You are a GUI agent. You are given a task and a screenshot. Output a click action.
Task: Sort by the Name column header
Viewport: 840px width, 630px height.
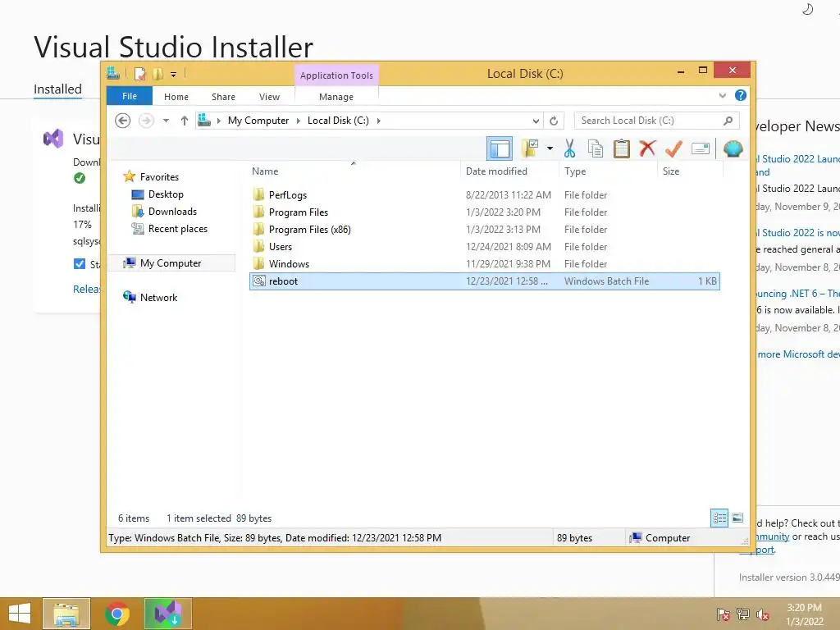coord(354,171)
